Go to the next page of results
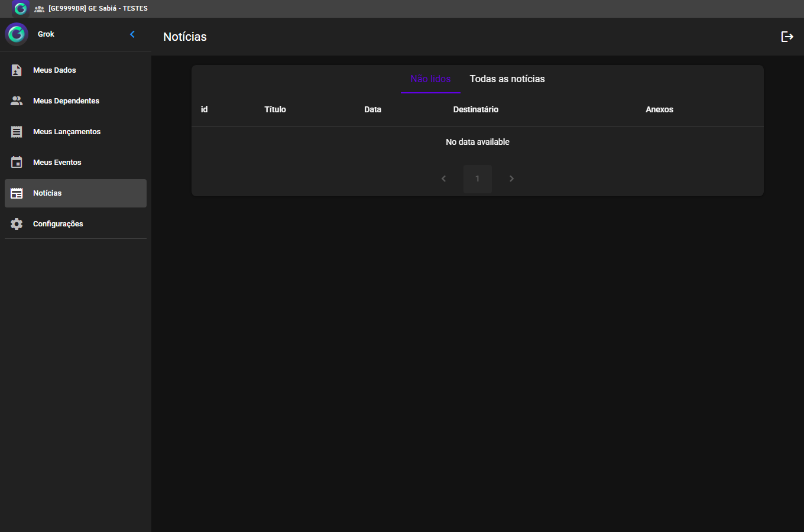804x532 pixels. point(512,179)
